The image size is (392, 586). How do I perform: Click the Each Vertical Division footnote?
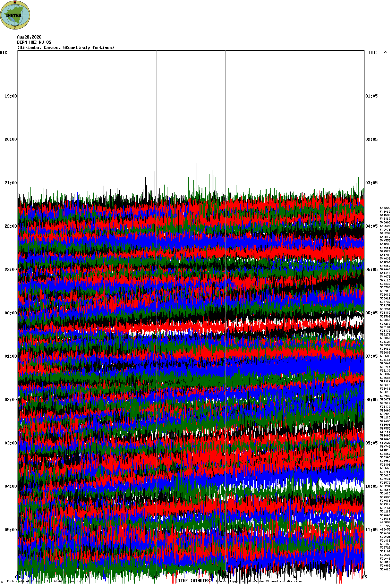click(44, 581)
